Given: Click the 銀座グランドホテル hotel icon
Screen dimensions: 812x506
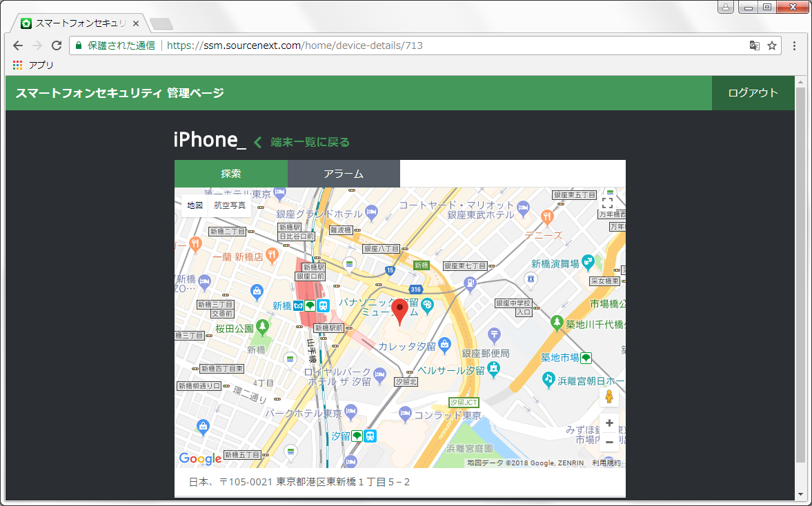Looking at the screenshot, I should [371, 211].
